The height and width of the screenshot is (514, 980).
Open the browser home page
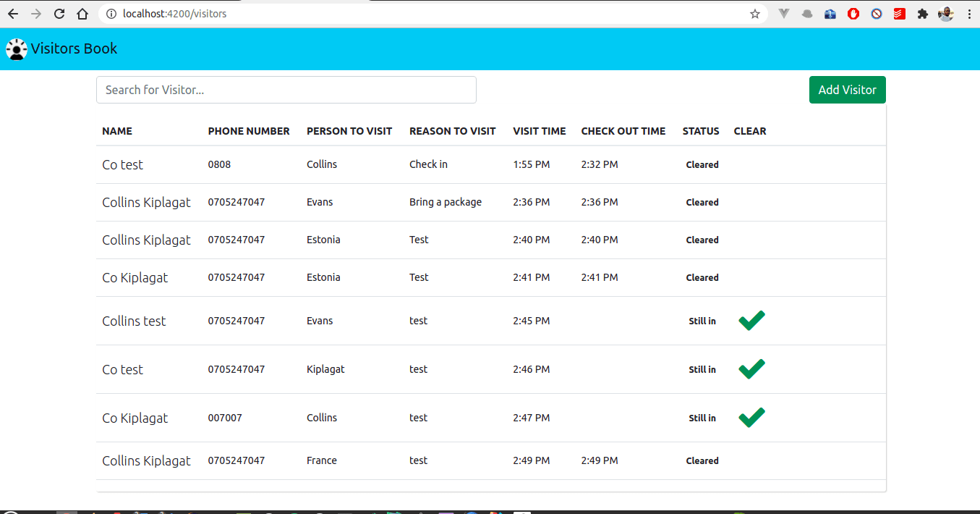tap(82, 14)
